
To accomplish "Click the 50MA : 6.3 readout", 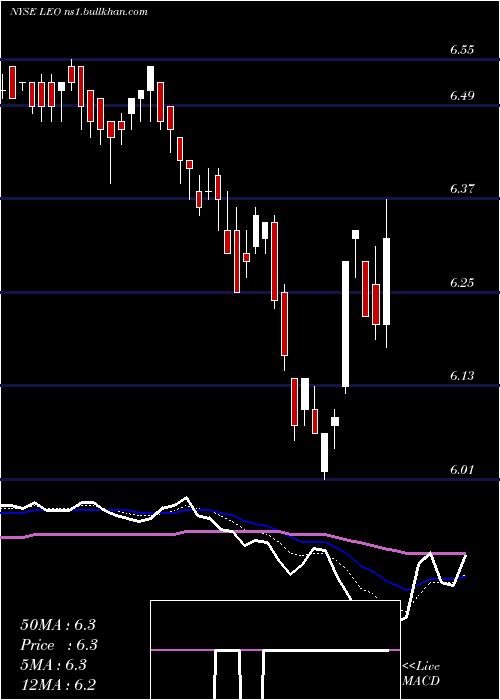I will click(58, 625).
